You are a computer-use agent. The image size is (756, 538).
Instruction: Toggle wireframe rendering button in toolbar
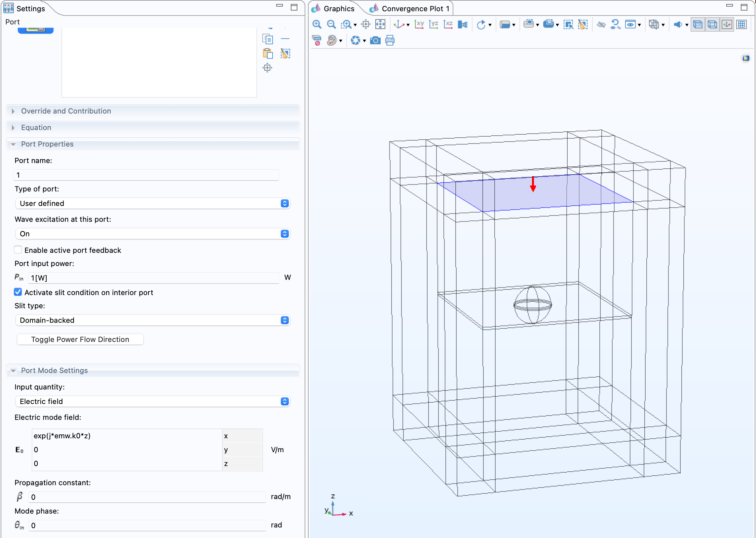[x=712, y=24]
